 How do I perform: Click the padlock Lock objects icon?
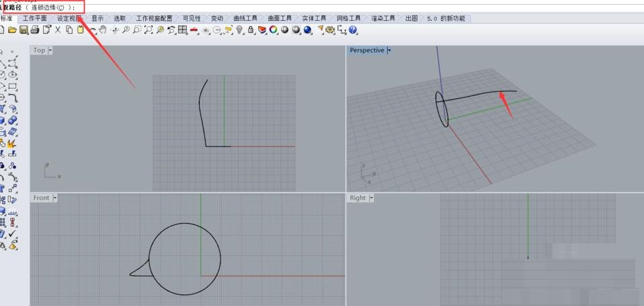click(251, 30)
